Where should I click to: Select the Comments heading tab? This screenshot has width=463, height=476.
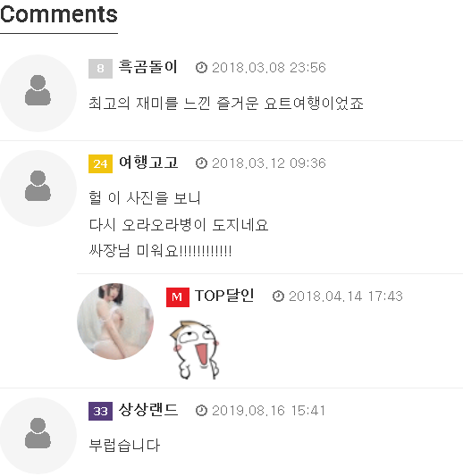(x=59, y=14)
